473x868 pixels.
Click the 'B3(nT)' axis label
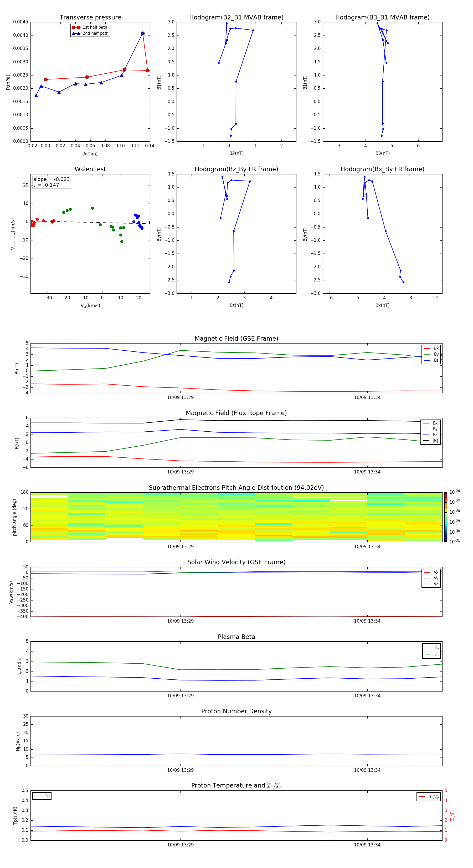pos(382,153)
